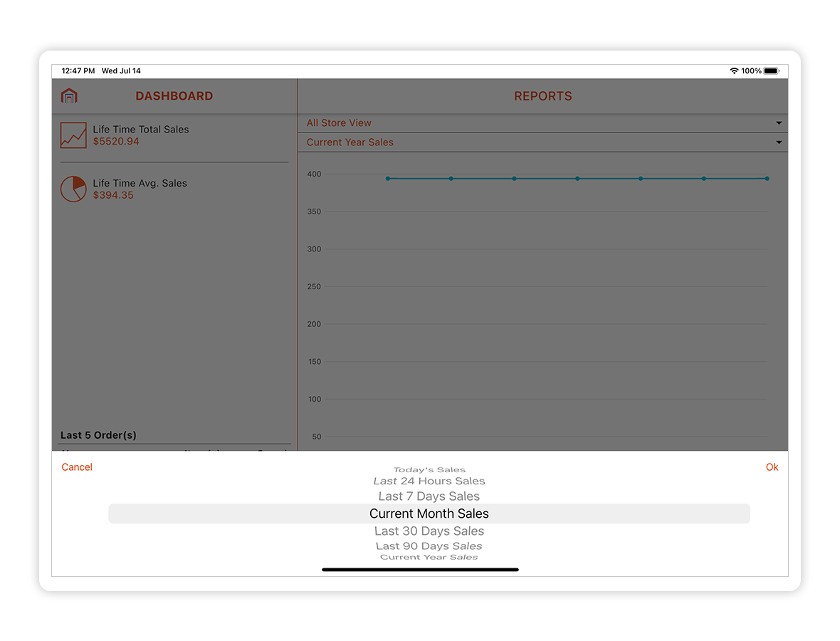Click the REPORTS header
The width and height of the screenshot is (840, 641).
click(x=542, y=96)
